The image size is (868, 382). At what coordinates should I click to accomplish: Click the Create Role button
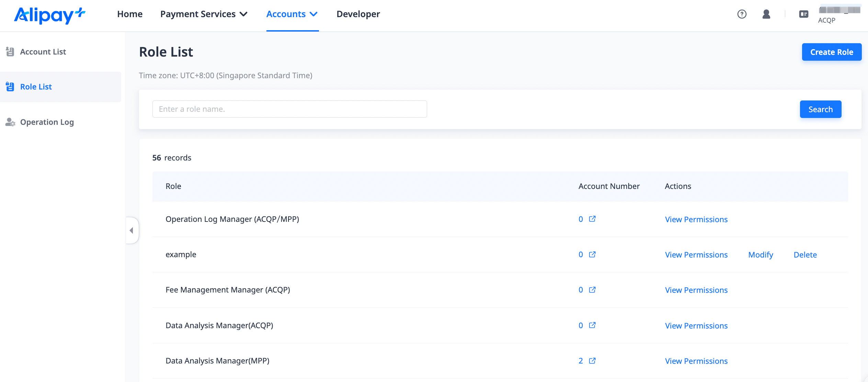coord(832,52)
